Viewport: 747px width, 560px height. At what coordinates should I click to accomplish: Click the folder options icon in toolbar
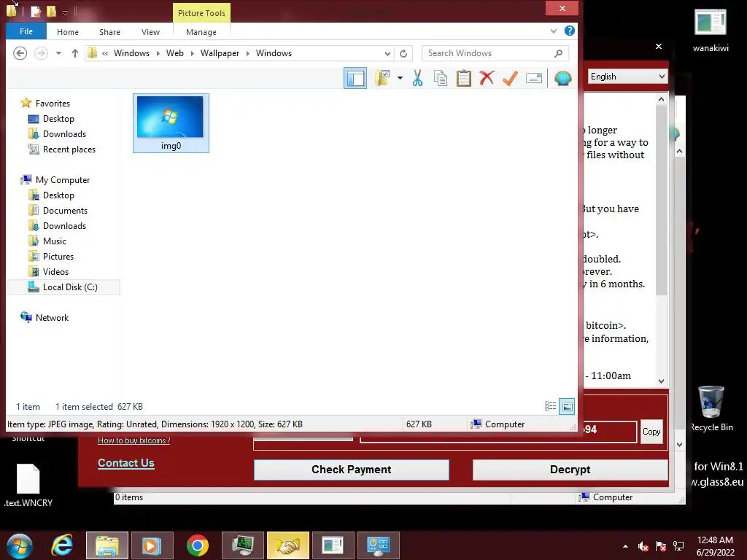[x=382, y=77]
